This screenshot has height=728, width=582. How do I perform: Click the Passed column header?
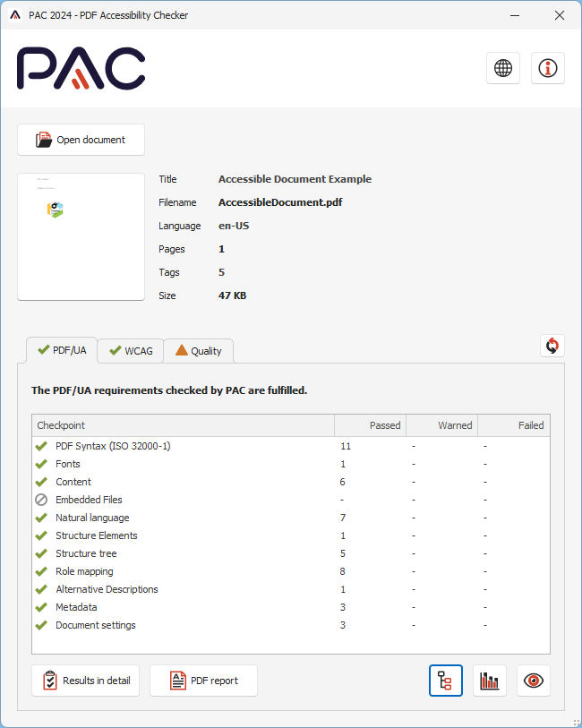tap(370, 425)
